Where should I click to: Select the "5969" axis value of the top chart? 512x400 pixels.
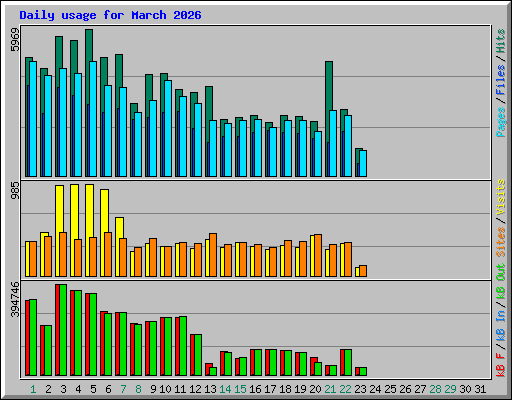(x=15, y=40)
